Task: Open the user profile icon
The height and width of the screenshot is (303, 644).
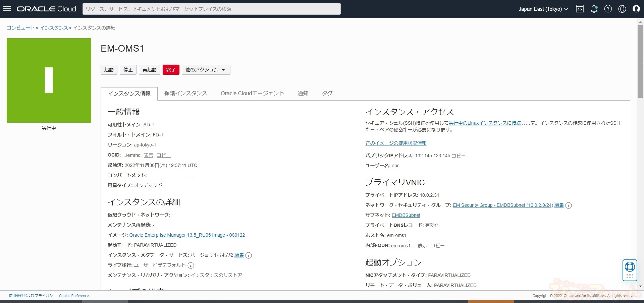Action: click(x=636, y=9)
